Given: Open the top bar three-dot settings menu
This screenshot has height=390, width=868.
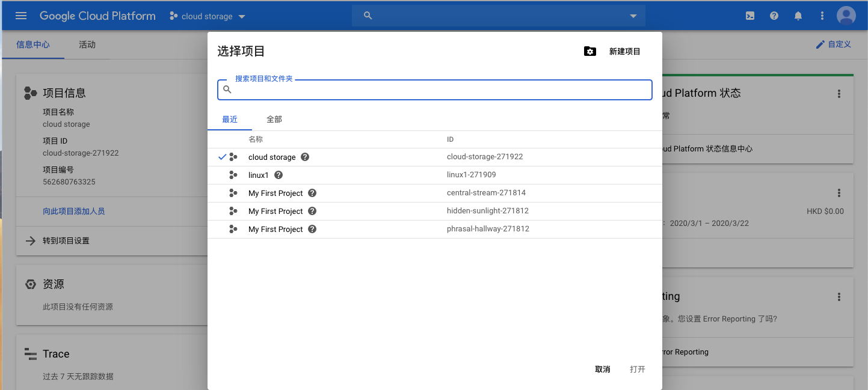Looking at the screenshot, I should click(822, 16).
